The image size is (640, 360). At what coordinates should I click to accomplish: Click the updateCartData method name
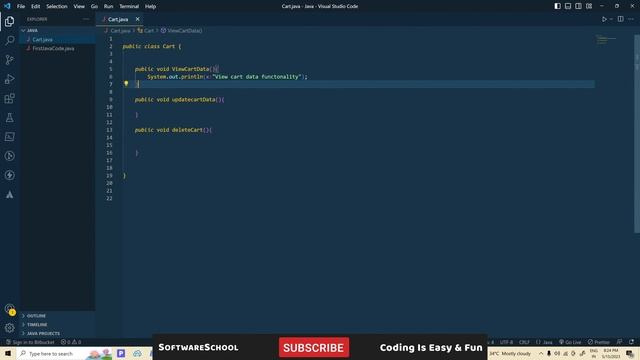pyautogui.click(x=193, y=100)
